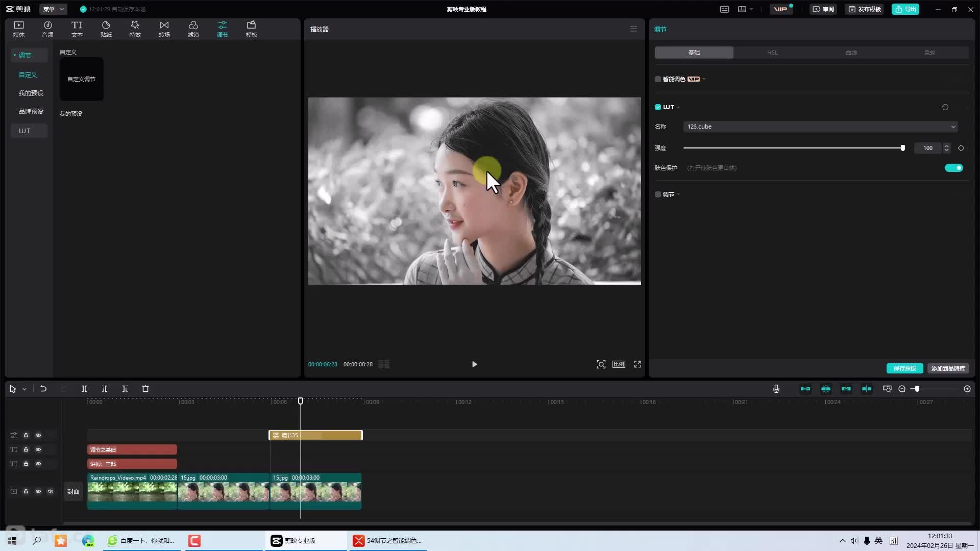This screenshot has height=551, width=980.
Task: Delete selected clip with trash icon
Action: (145, 389)
